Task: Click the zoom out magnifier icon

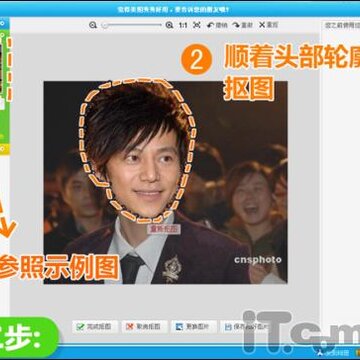Action: coord(93,25)
